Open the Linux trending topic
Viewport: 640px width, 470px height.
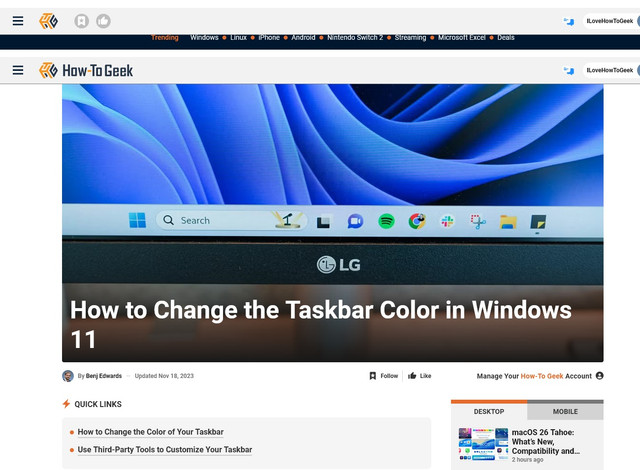point(238,38)
